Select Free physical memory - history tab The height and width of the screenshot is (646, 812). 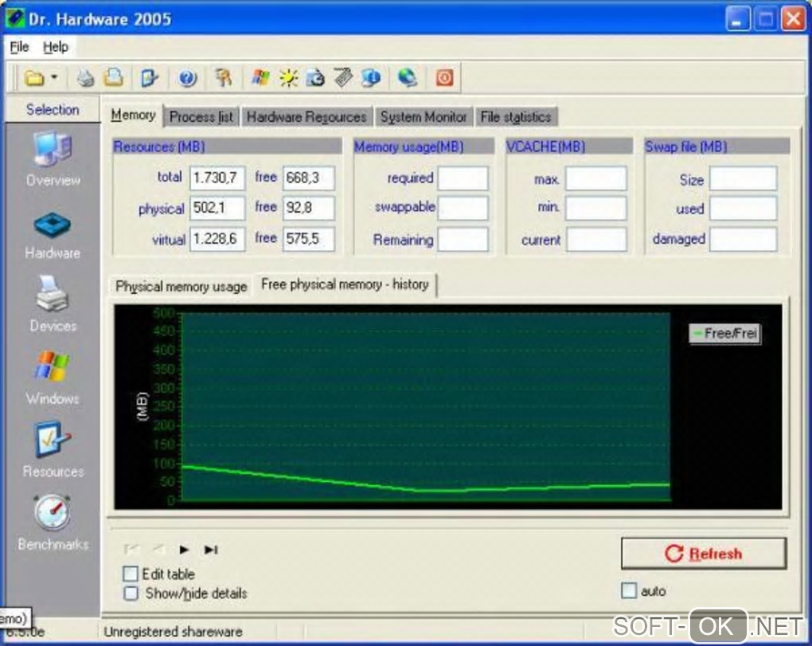pyautogui.click(x=345, y=284)
